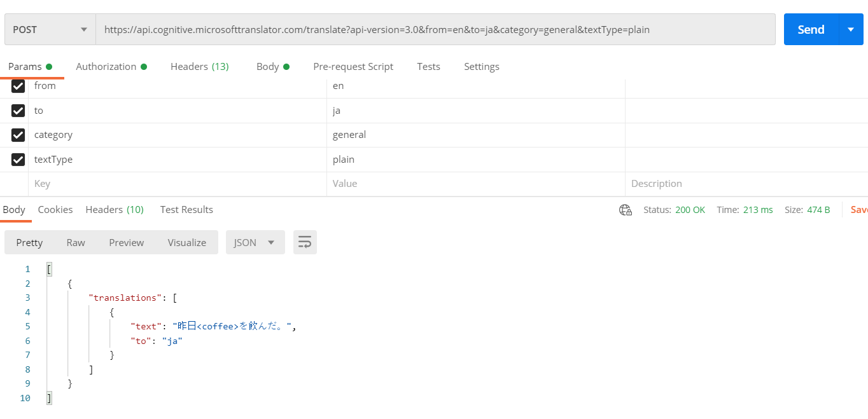The image size is (868, 419).
Task: Click the 'textType' key cell
Action: click(178, 160)
